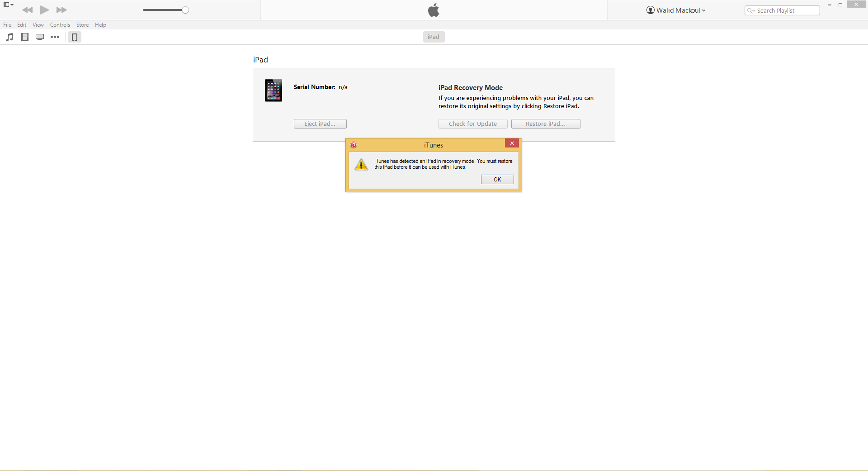The image size is (868, 471).
Task: Adjust the volume slider knob
Action: point(185,10)
